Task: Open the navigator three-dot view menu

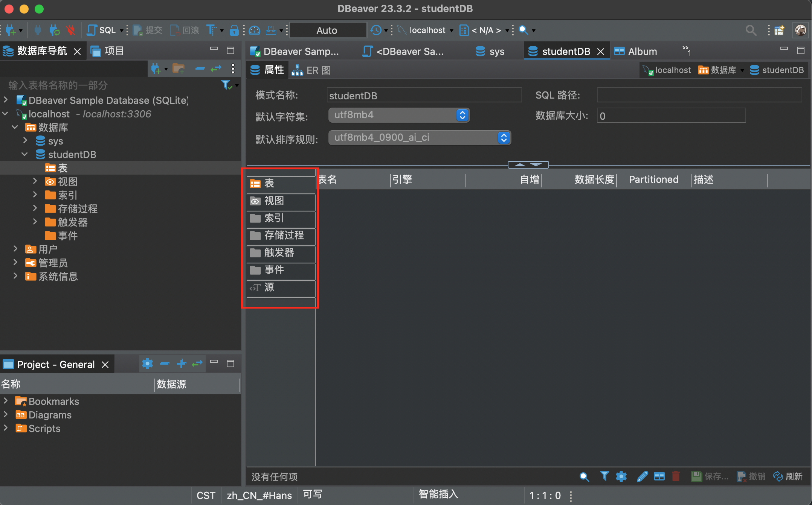Action: (x=233, y=68)
